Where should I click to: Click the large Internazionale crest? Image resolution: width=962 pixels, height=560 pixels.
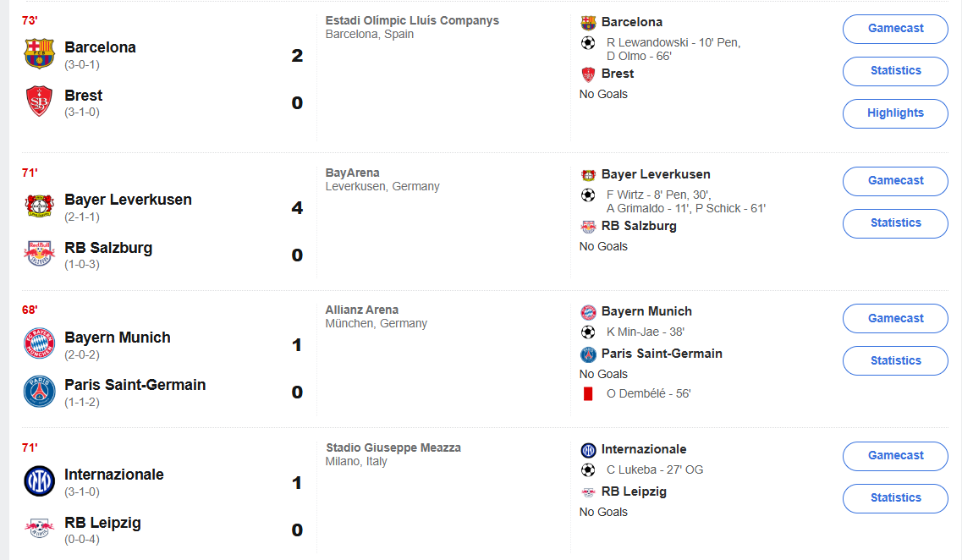(40, 480)
